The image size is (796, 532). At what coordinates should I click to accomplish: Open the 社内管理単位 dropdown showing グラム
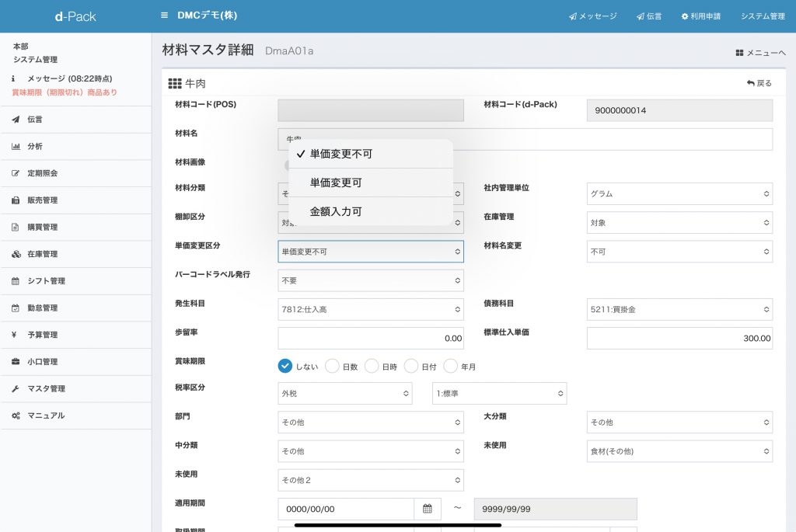point(679,193)
